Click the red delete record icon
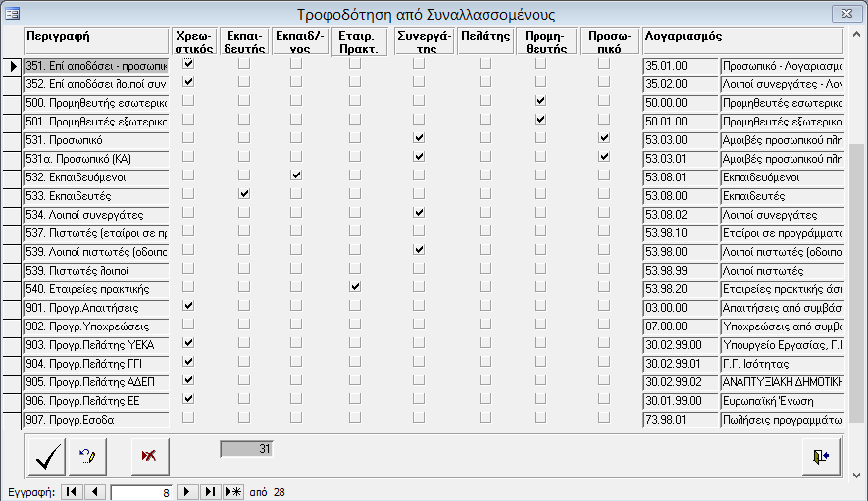 [x=149, y=456]
